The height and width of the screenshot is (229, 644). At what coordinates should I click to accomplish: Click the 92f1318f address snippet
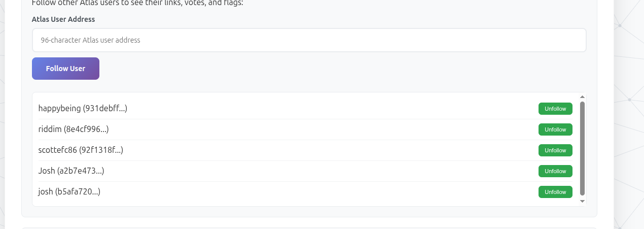point(101,150)
